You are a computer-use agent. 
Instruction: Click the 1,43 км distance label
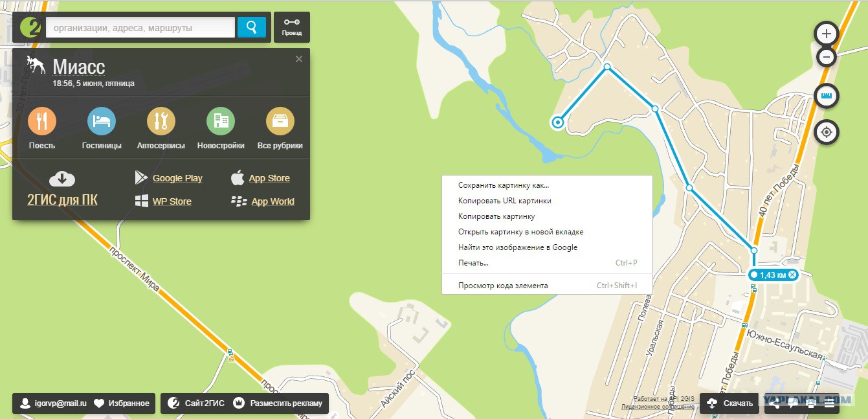pos(773,275)
